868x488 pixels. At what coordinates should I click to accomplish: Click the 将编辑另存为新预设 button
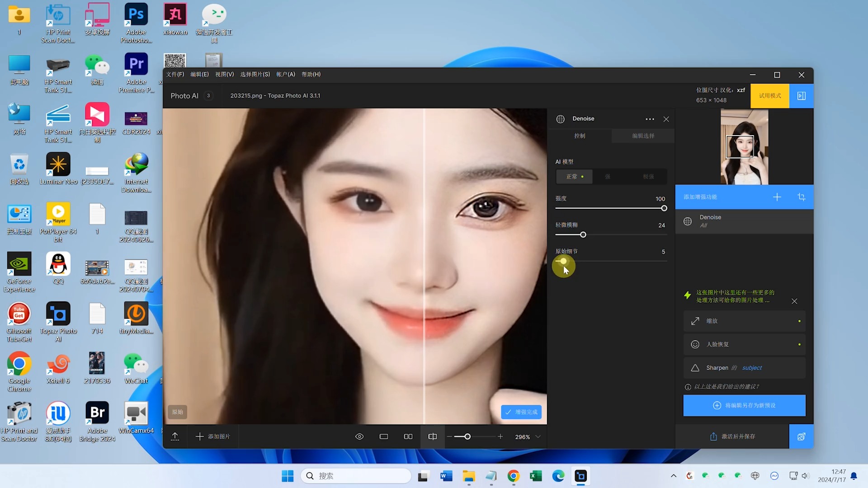pyautogui.click(x=744, y=405)
